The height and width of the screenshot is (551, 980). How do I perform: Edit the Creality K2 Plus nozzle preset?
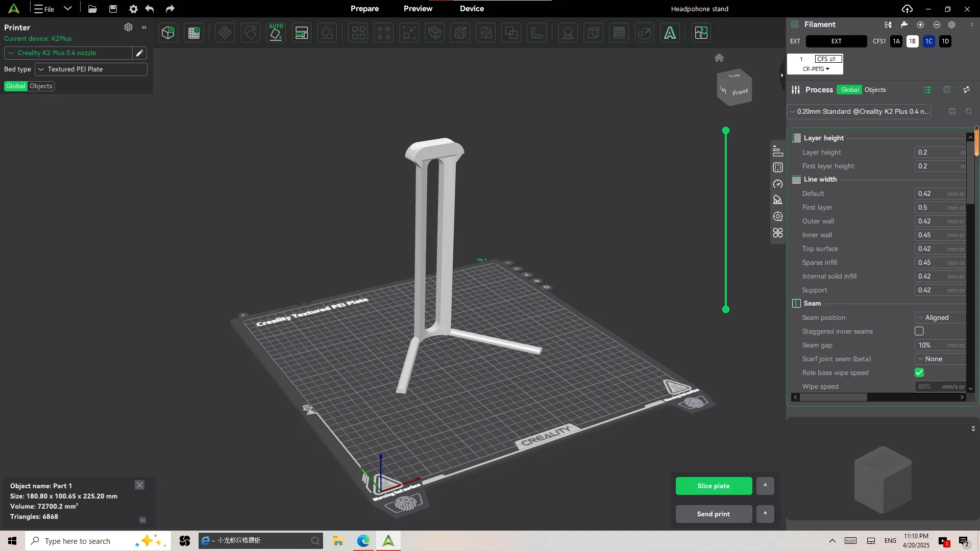click(x=139, y=53)
